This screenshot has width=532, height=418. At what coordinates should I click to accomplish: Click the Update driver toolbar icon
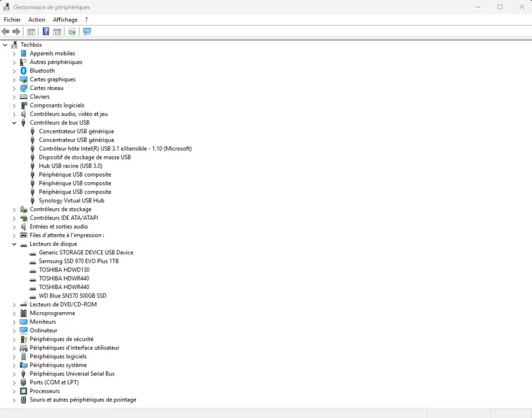pyautogui.click(x=72, y=32)
